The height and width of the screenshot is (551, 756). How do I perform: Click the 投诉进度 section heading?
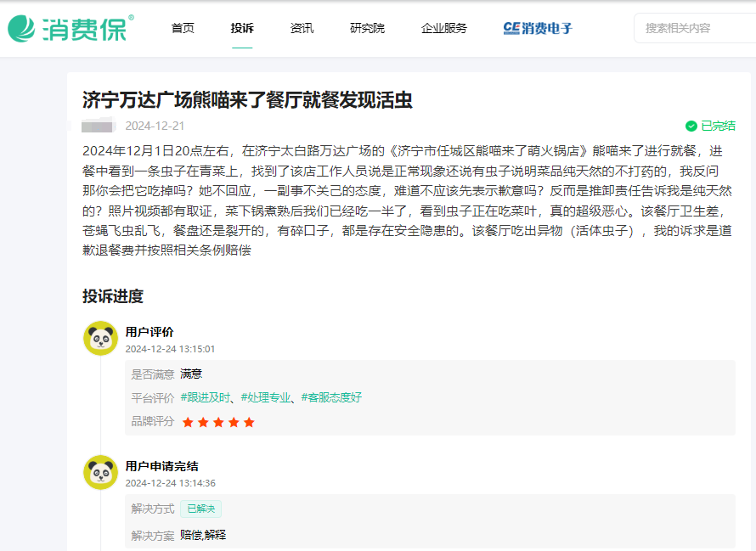tap(113, 296)
